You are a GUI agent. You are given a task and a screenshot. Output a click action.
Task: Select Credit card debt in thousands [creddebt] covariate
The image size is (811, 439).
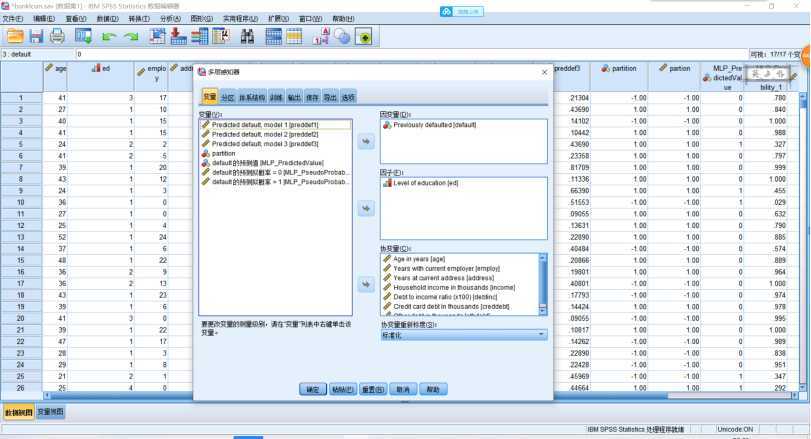click(x=451, y=307)
